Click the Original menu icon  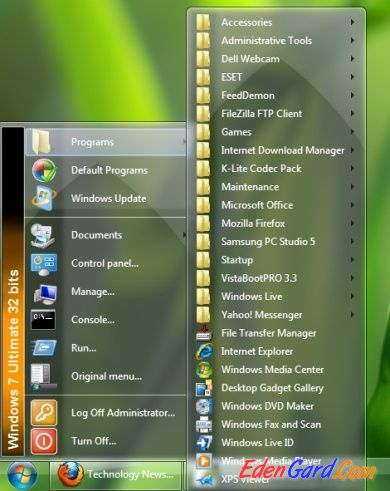tap(44, 377)
